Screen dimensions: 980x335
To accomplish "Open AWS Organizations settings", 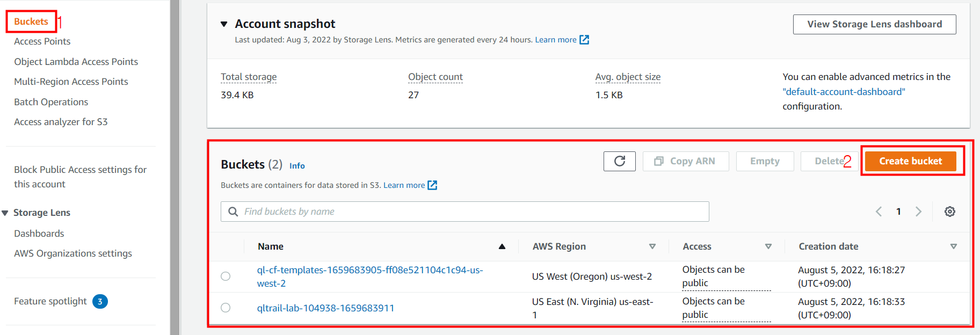I will (73, 253).
